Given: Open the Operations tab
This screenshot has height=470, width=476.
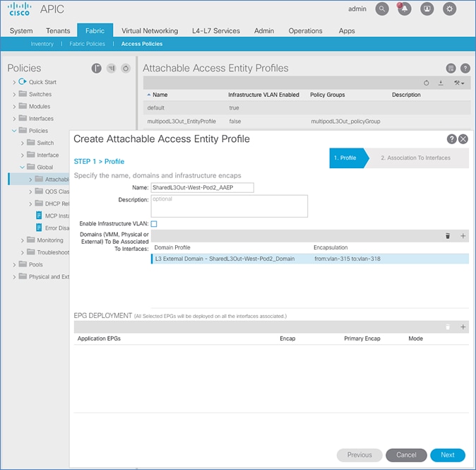Looking at the screenshot, I should 305,30.
